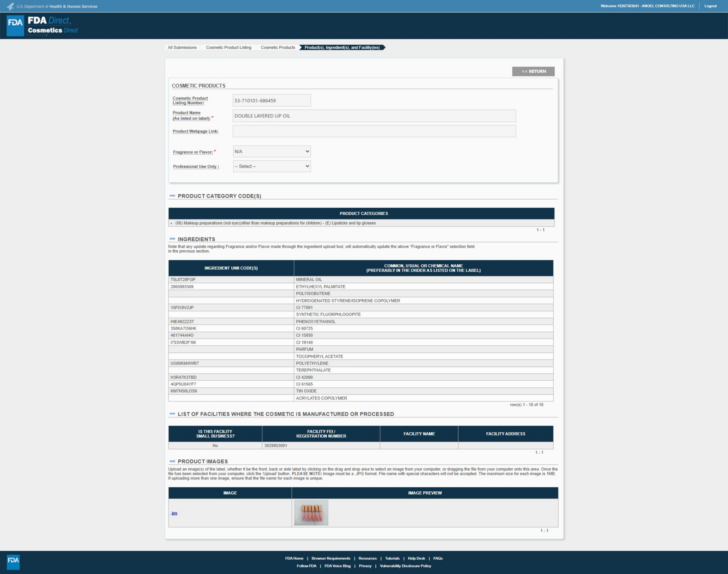Open the Tutorials footer link

[x=392, y=558]
